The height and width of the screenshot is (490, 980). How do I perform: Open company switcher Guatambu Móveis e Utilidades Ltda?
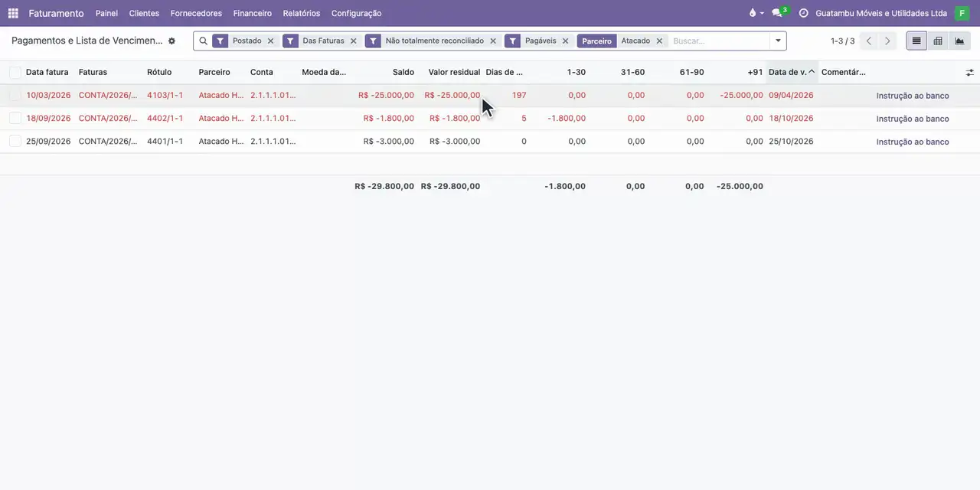(881, 13)
